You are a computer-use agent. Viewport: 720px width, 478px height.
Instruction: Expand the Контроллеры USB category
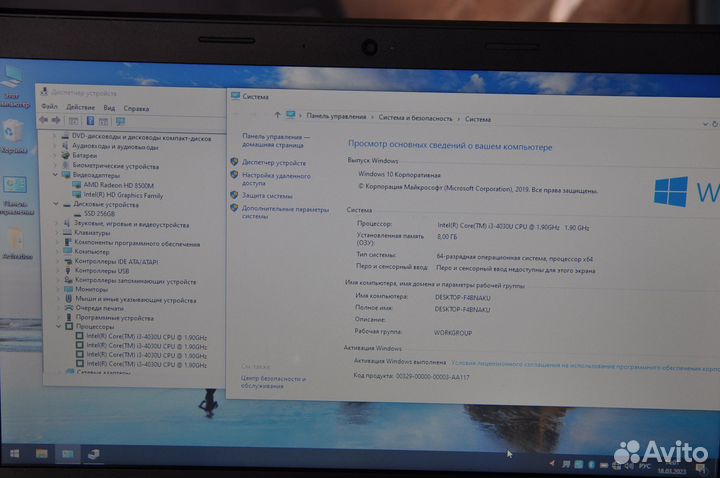pos(57,270)
